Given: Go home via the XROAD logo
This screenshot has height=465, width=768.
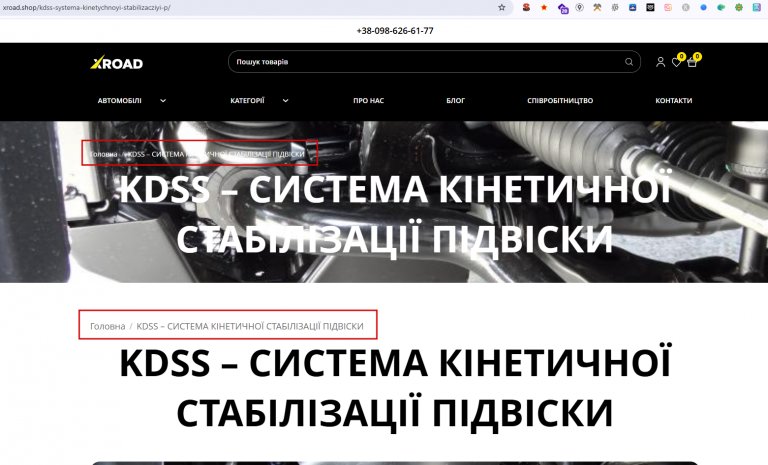Looking at the screenshot, I should (x=117, y=62).
